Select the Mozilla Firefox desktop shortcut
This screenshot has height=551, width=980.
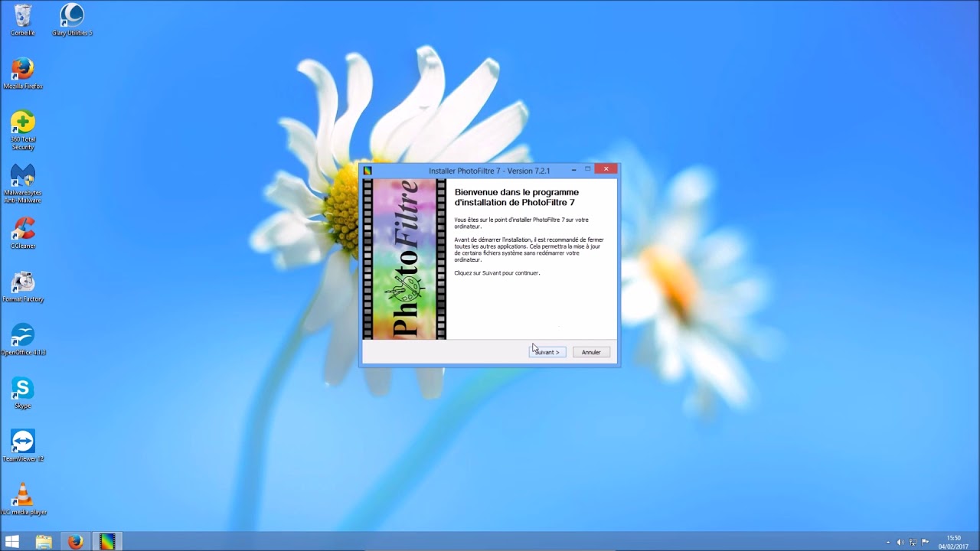coord(23,73)
